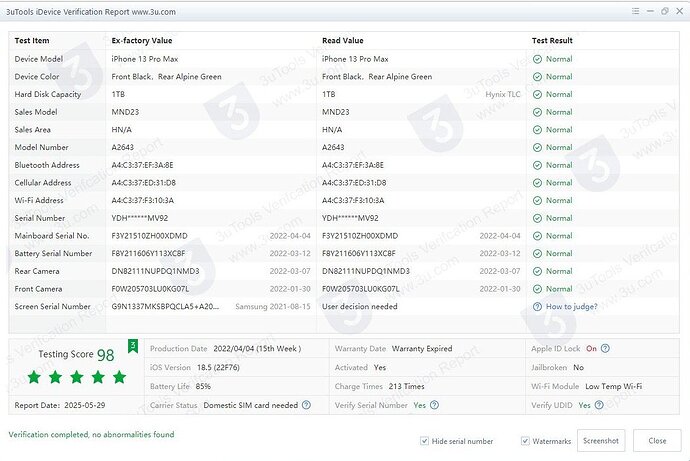Click the Apple ID Lock On value
The height and width of the screenshot is (461, 690).
tap(591, 348)
